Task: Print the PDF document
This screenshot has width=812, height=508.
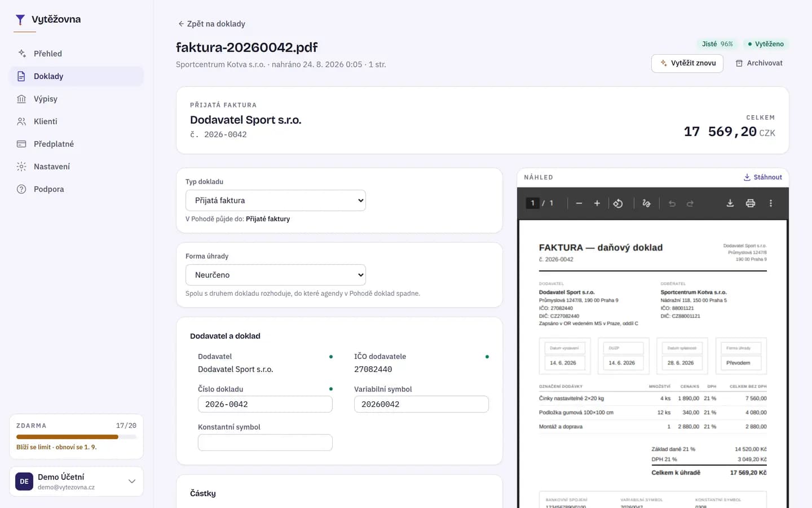Action: tap(750, 203)
